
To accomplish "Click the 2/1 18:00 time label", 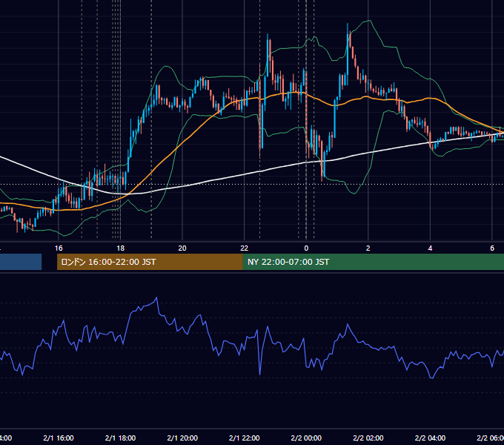I will point(120,438).
